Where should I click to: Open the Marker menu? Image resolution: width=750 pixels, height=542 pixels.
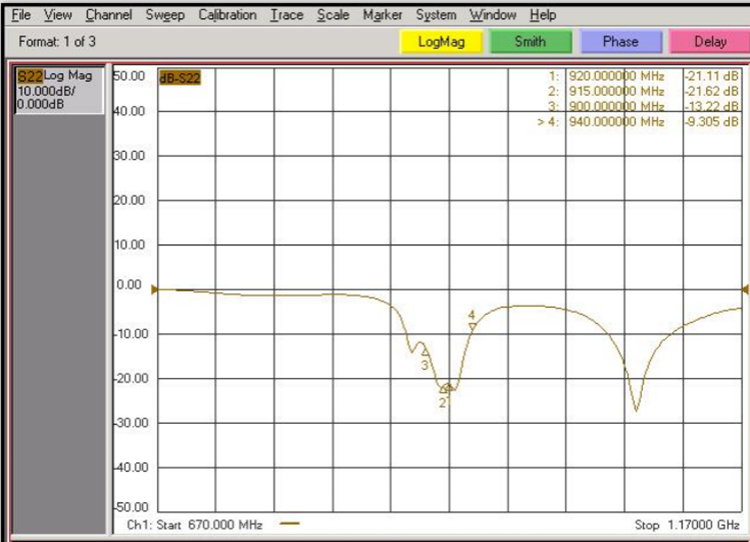click(382, 15)
